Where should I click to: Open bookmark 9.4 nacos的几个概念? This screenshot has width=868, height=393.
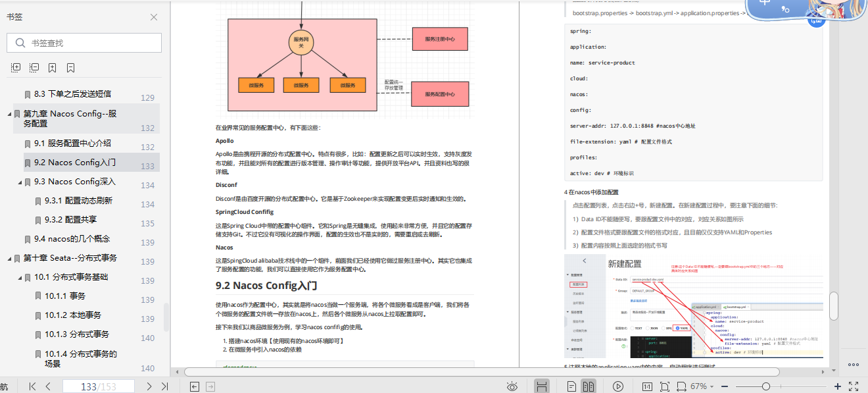pyautogui.click(x=72, y=239)
